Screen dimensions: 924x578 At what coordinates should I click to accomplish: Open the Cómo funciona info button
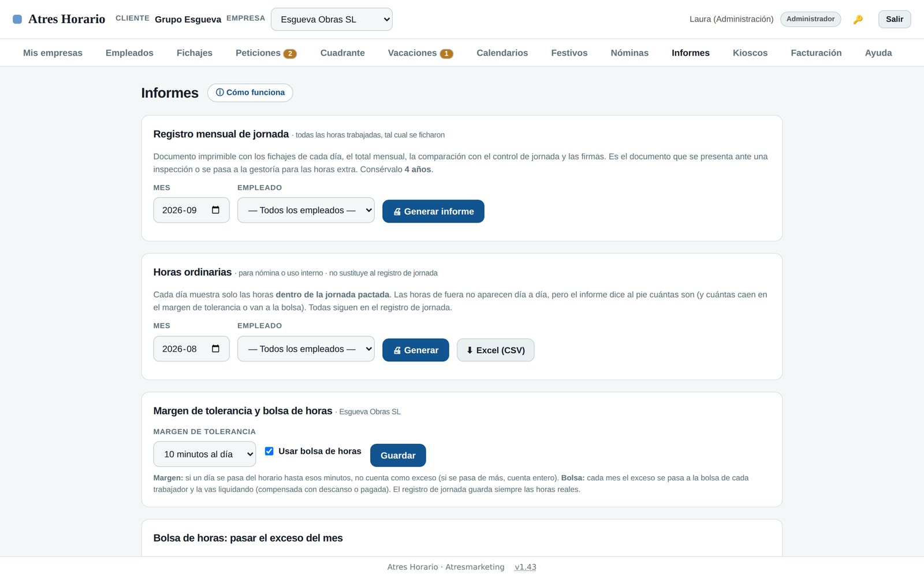tap(250, 92)
